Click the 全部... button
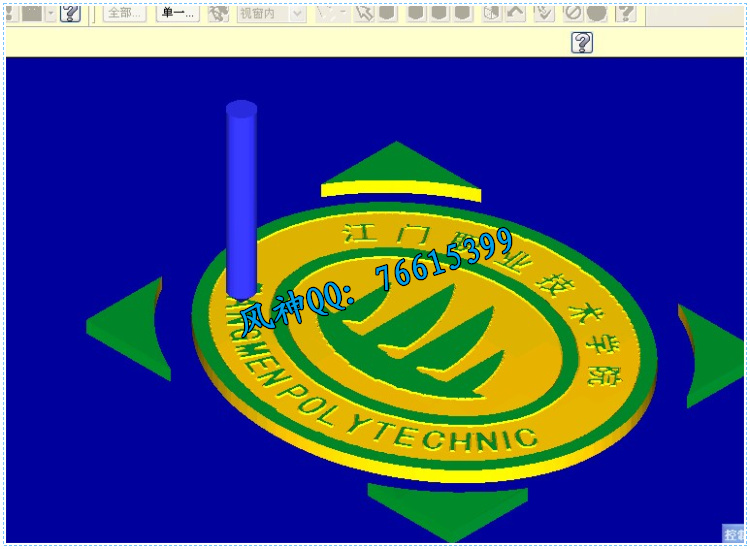Screen dimensions: 750x549 (x=124, y=13)
